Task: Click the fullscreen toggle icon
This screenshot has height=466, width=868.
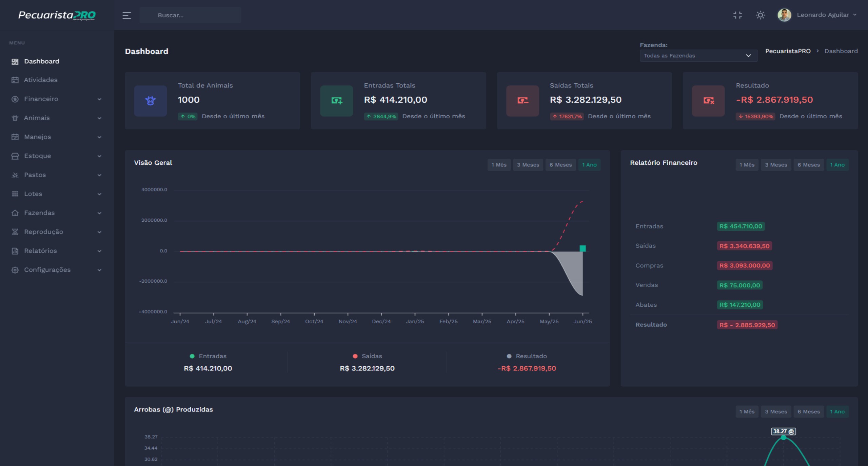Action: coord(737,15)
